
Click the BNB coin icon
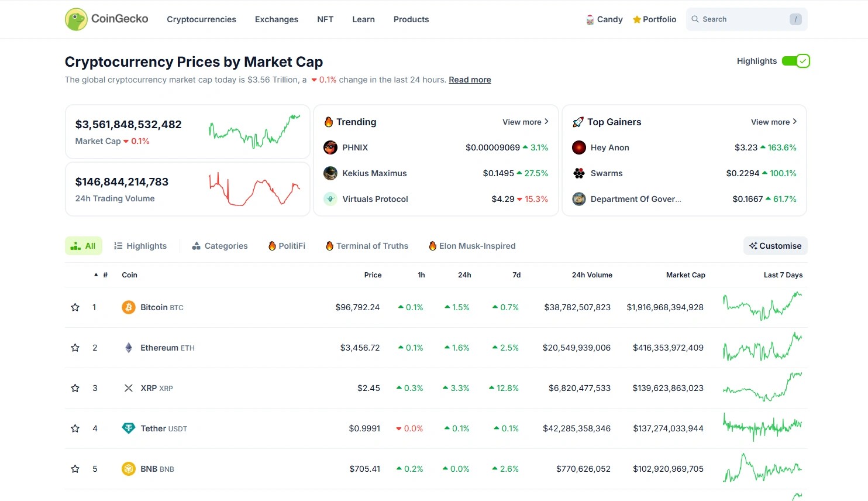(129, 469)
